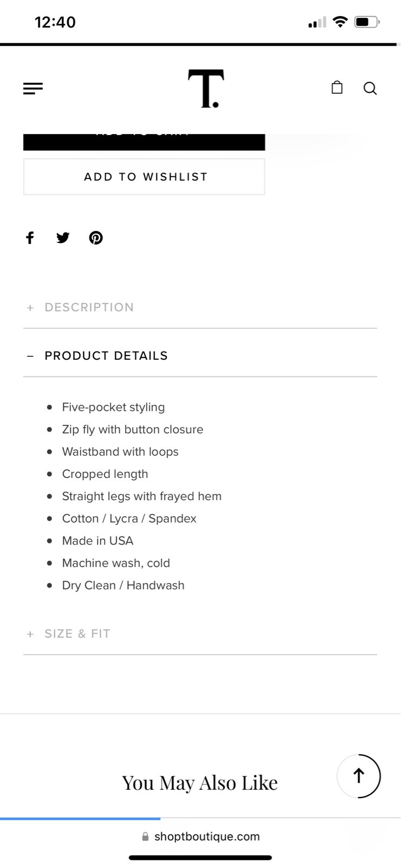Tap the lock icon beside the URL

point(145,837)
